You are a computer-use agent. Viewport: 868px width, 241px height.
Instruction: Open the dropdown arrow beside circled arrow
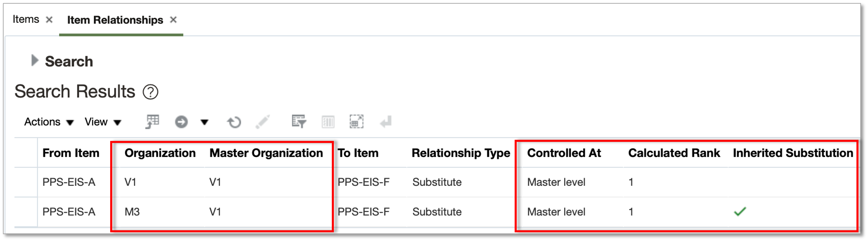coord(205,122)
